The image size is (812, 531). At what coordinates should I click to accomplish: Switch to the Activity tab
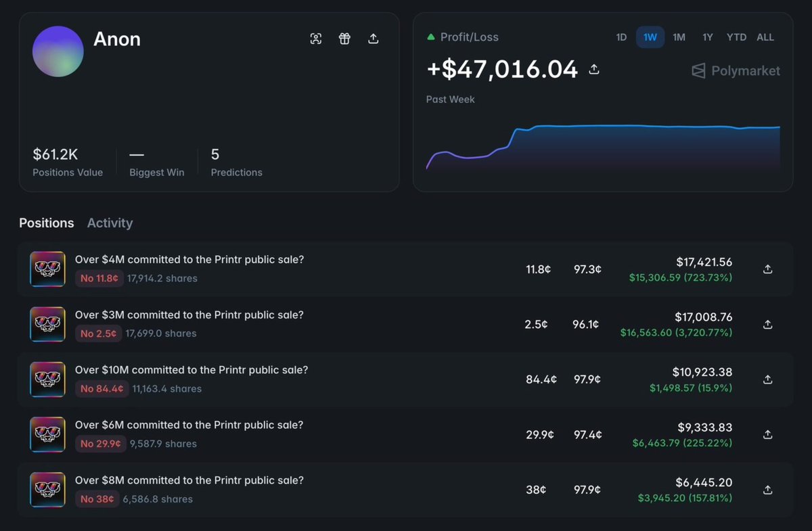(x=110, y=223)
